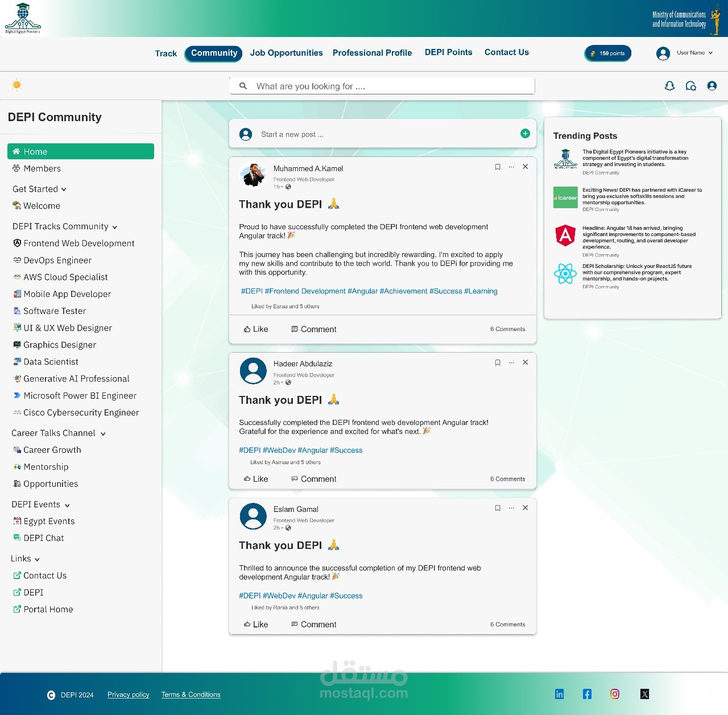
Task: Click the #Angular hashtag in Muhammed's post
Action: [x=363, y=291]
